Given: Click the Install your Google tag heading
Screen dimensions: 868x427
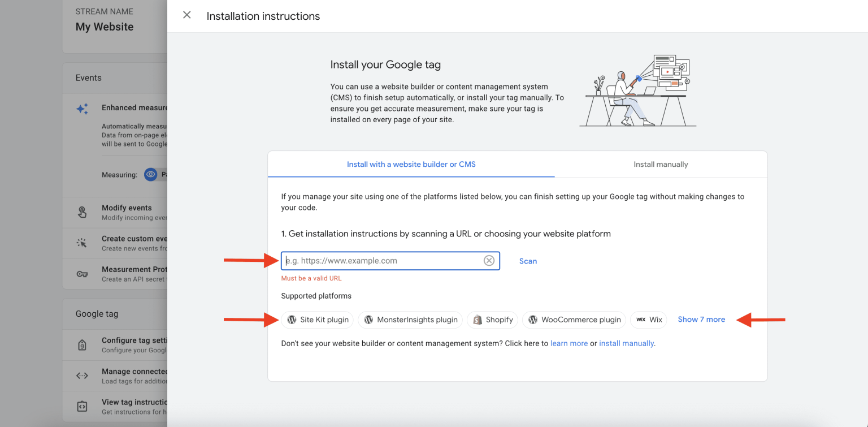Looking at the screenshot, I should [385, 64].
